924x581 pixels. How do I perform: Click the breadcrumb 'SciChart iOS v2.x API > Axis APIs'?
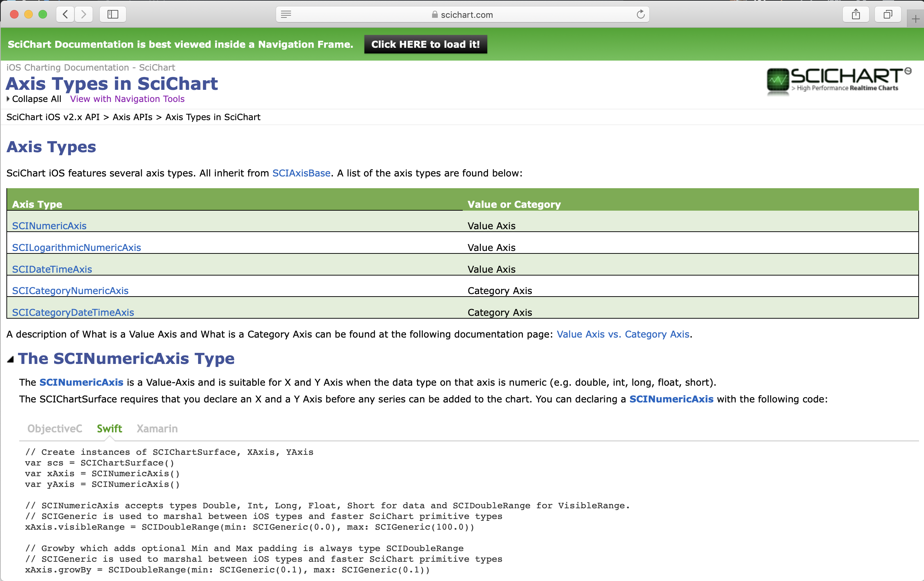point(79,117)
